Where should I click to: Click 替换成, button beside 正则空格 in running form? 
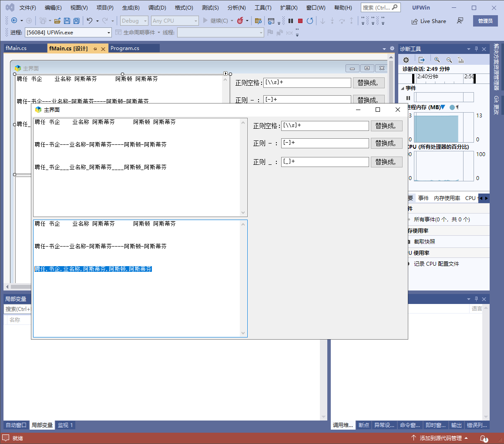pyautogui.click(x=386, y=126)
